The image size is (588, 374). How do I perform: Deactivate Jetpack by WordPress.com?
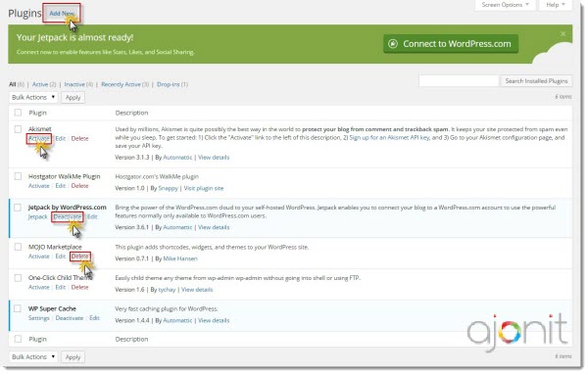68,217
